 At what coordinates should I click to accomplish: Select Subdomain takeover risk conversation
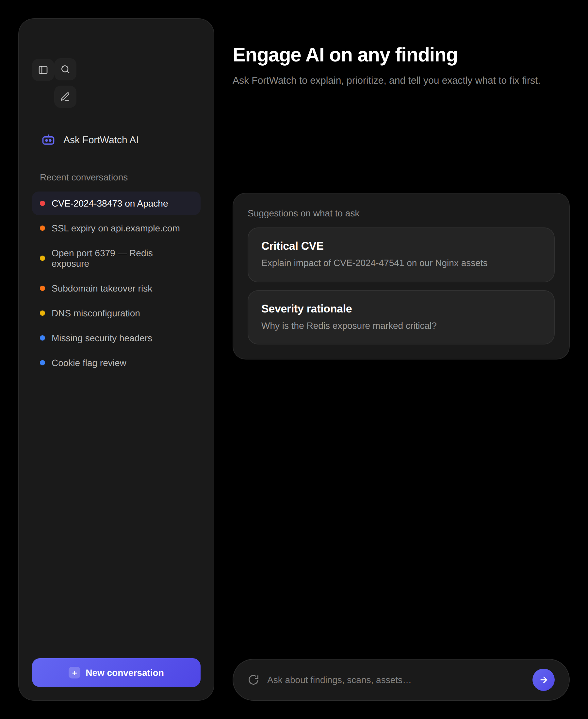pos(102,288)
